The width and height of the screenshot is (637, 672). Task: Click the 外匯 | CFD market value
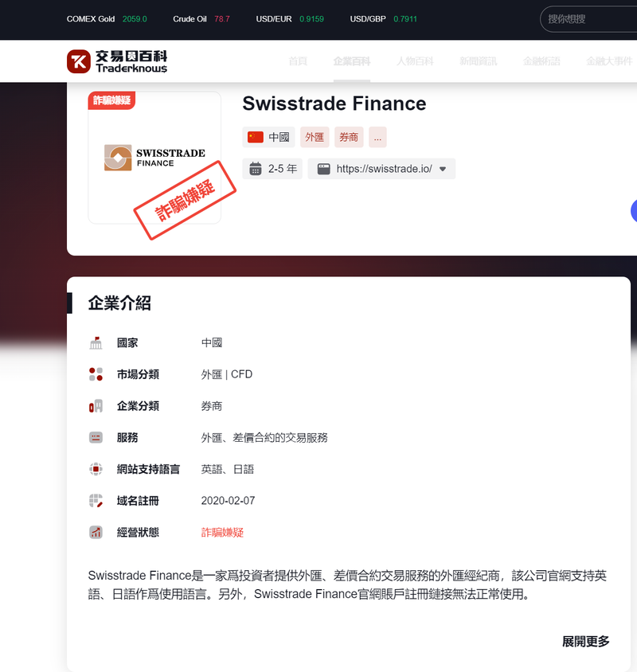pyautogui.click(x=227, y=374)
